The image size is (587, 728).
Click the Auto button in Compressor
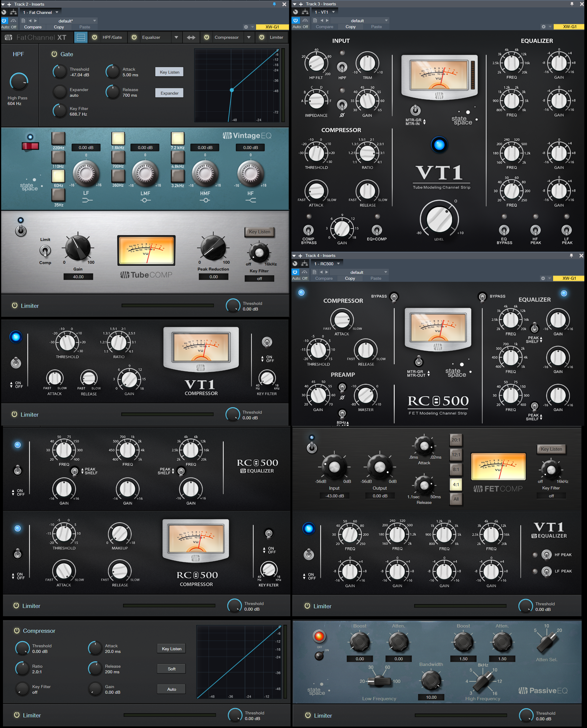coord(171,689)
